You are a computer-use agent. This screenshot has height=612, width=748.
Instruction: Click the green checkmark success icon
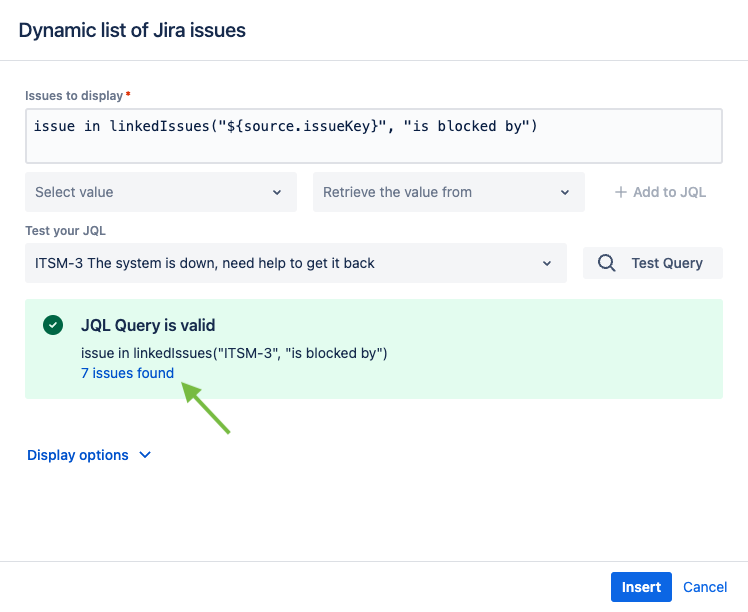click(53, 325)
